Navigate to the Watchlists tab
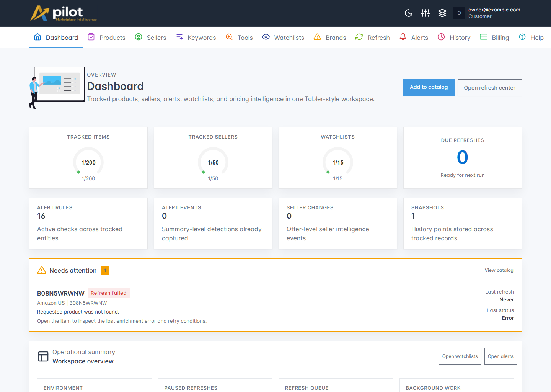The width and height of the screenshot is (551, 392). 283,38
